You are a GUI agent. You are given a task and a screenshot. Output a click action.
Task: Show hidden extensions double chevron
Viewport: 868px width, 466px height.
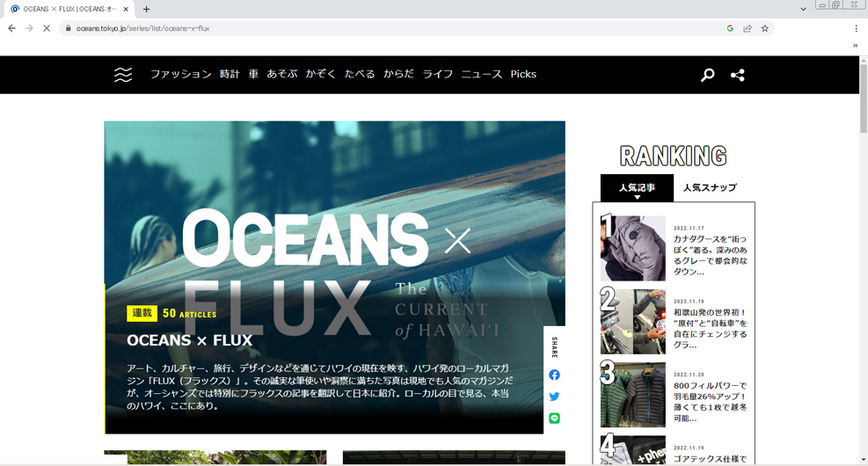pos(856,46)
